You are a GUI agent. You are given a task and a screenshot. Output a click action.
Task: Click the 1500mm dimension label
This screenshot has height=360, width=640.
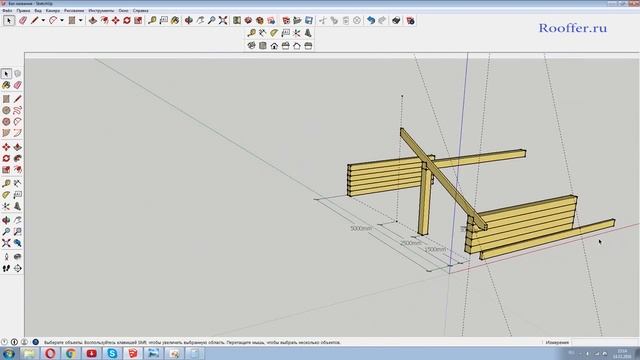point(435,249)
